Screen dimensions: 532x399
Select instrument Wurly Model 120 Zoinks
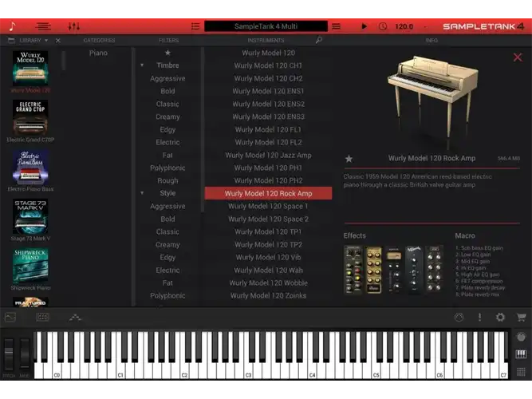coord(268,296)
